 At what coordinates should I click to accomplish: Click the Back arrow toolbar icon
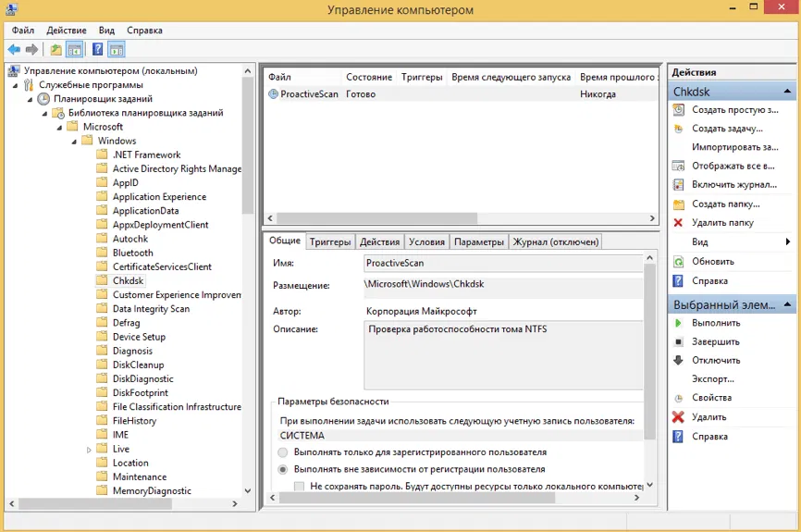pyautogui.click(x=14, y=50)
